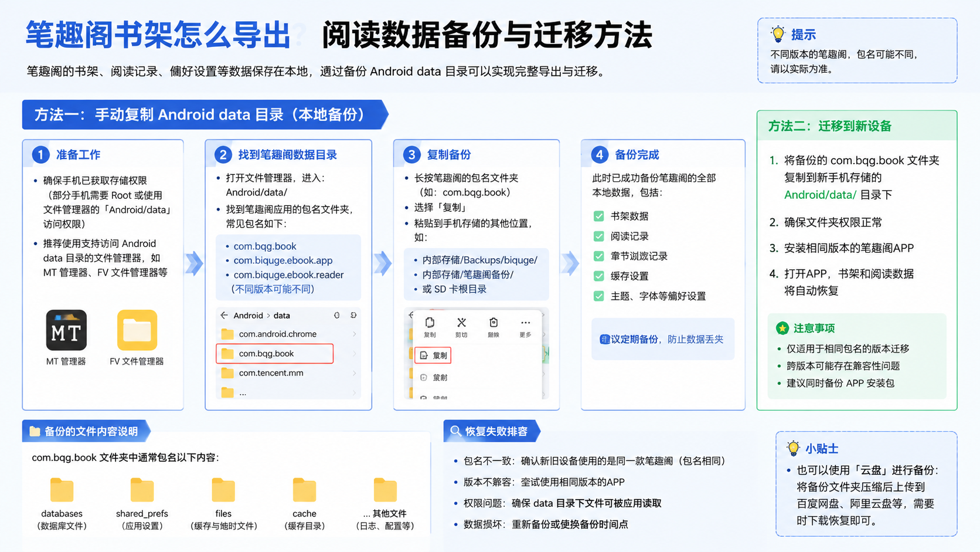Screen dimensions: 980x552
Task: Click the magnifier icon beside 恢复失败排查
Action: point(455,431)
